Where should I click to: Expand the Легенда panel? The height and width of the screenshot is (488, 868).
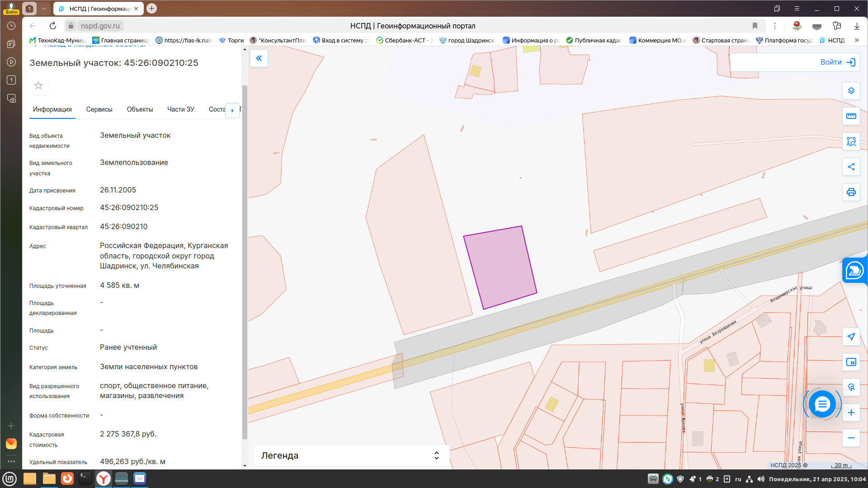[x=351, y=455]
